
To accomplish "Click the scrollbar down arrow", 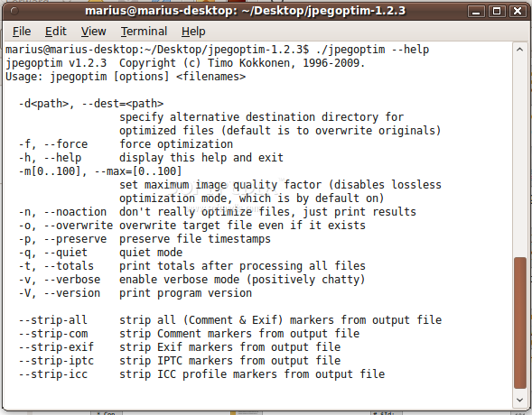I will (x=519, y=400).
